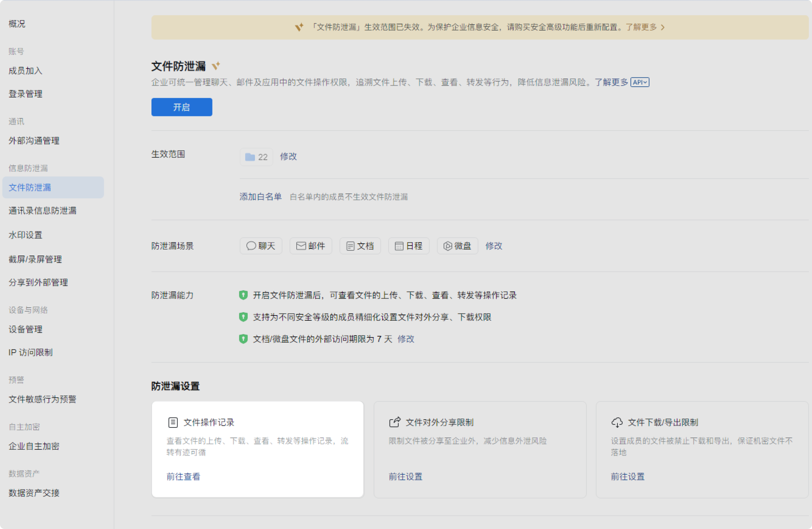Click 了解更多 link in yellow banner
This screenshot has width=812, height=529.
pyautogui.click(x=641, y=27)
